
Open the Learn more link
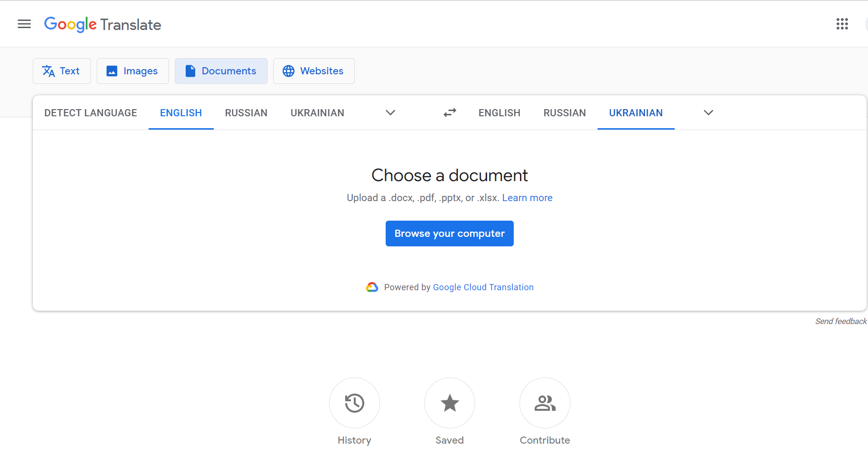click(x=527, y=198)
